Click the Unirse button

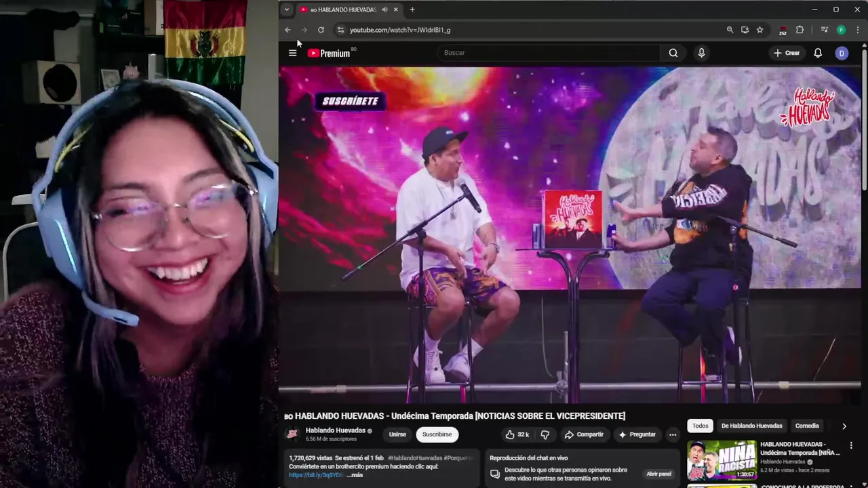click(397, 434)
